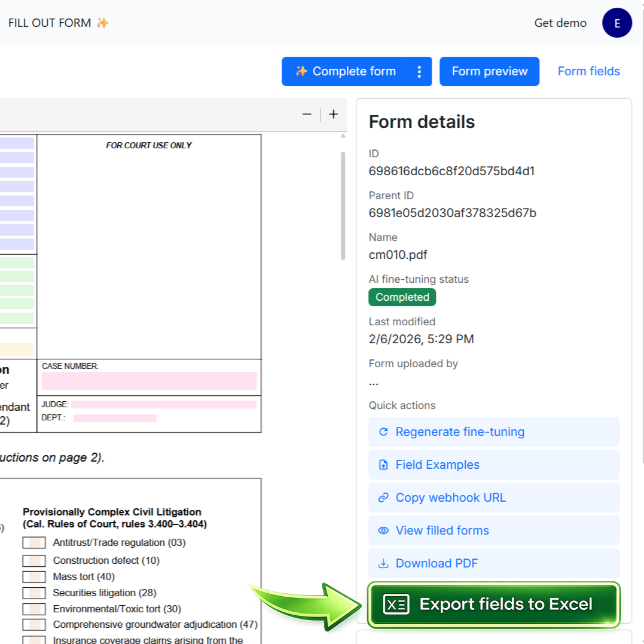Click the Regenerate fine-tuning refresh icon
Viewport: 644px width, 644px height.
pos(383,432)
